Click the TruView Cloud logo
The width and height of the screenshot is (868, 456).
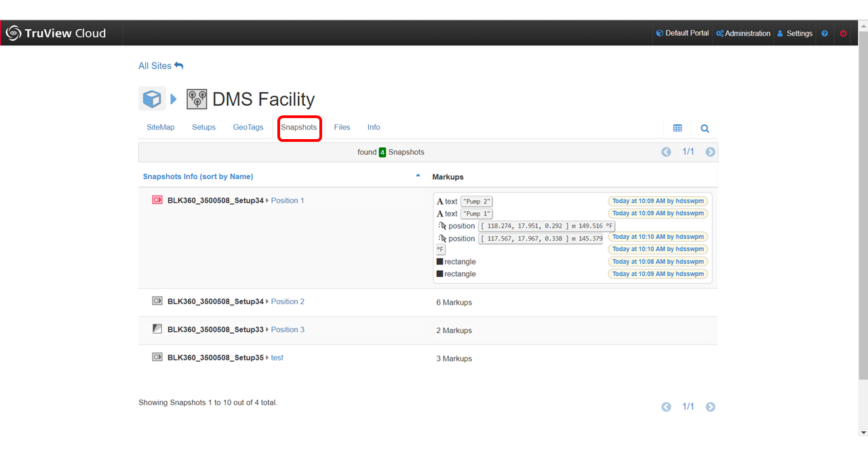[x=56, y=33]
